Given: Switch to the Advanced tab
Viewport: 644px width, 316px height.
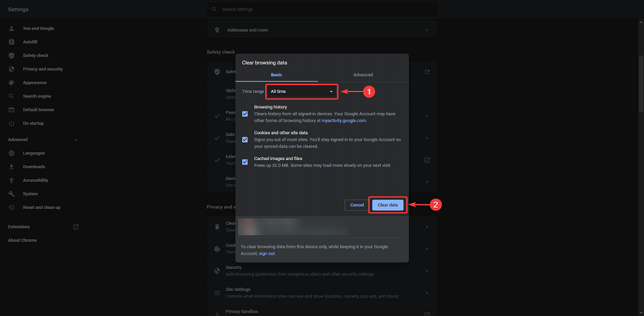Looking at the screenshot, I should click(363, 75).
